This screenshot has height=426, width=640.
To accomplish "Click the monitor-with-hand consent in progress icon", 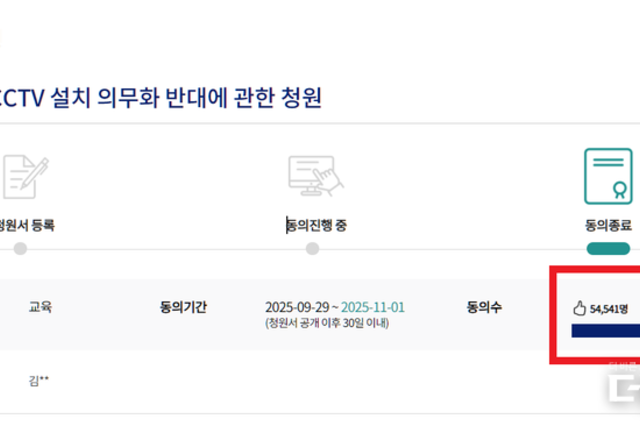I will pos(312,178).
